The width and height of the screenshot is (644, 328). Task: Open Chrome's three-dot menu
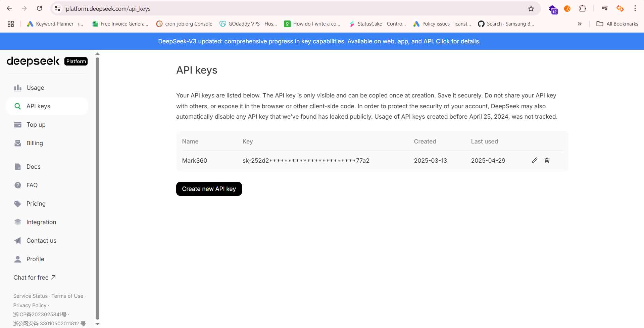point(635,8)
